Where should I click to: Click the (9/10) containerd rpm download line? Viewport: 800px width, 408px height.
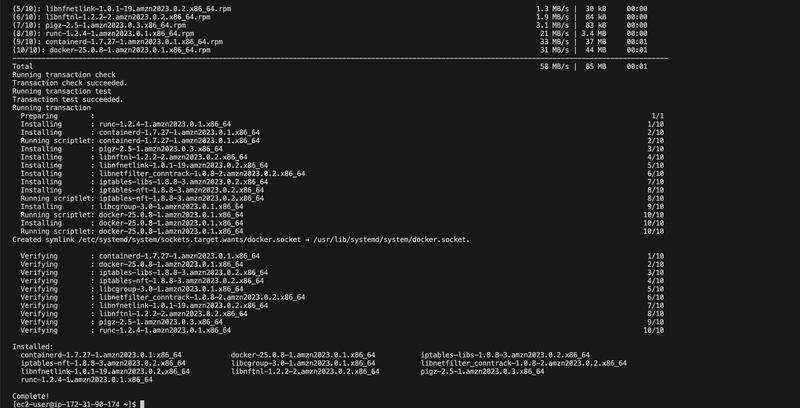point(330,42)
